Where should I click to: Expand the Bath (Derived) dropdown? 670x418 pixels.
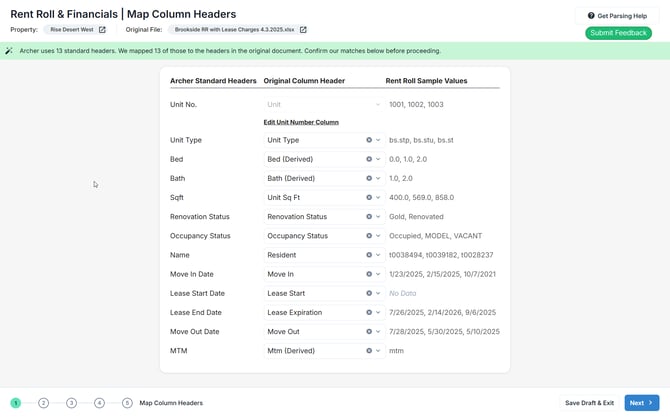click(378, 179)
